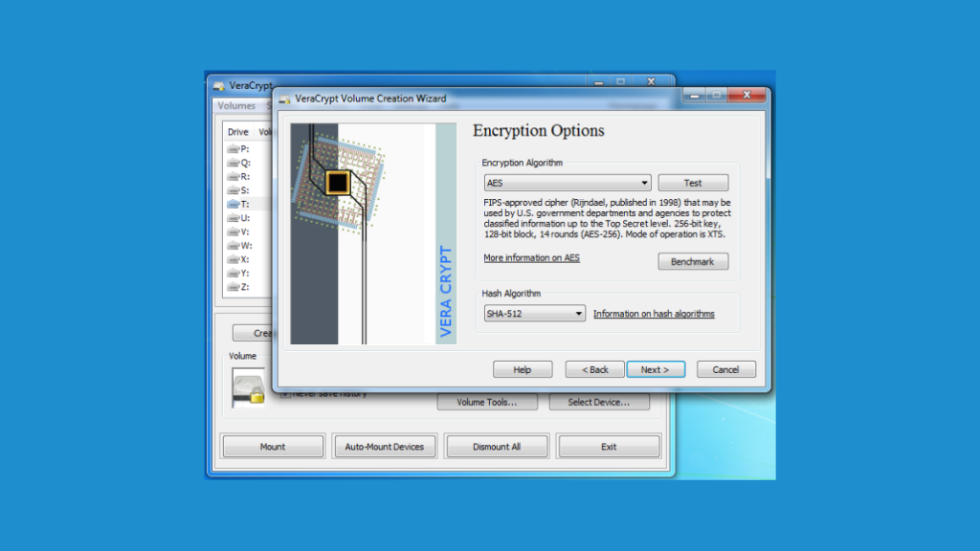Click the locked volume drive icon
The width and height of the screenshot is (980, 551).
pyautogui.click(x=248, y=388)
